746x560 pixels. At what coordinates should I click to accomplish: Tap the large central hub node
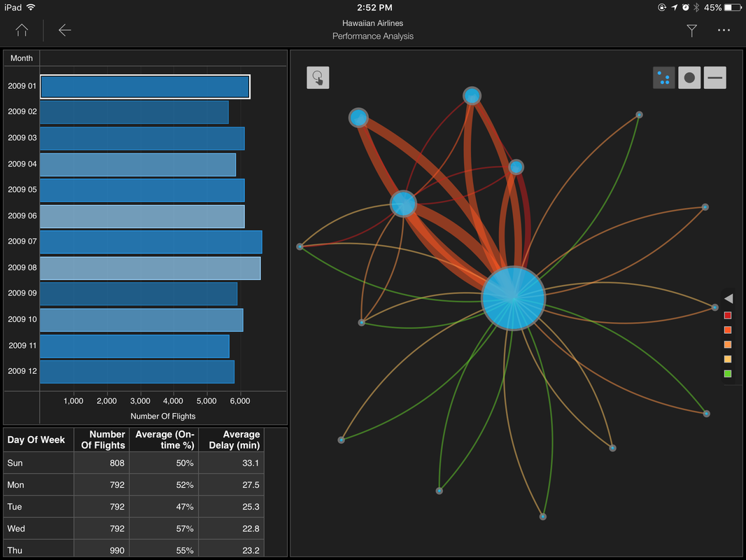click(513, 298)
